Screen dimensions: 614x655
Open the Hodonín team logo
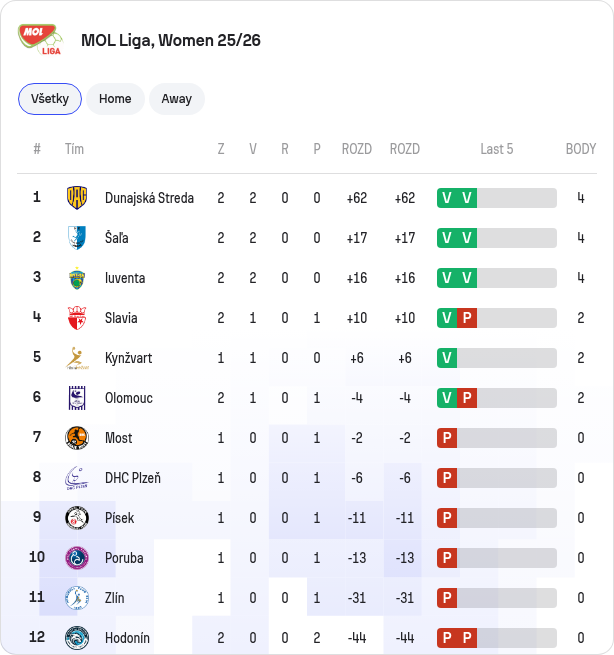(x=77, y=638)
